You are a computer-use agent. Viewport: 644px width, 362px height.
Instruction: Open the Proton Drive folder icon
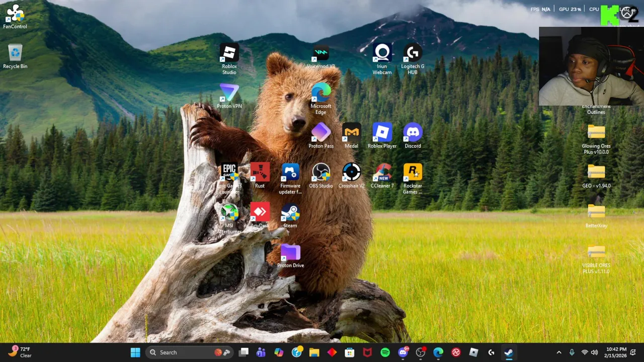pos(290,255)
